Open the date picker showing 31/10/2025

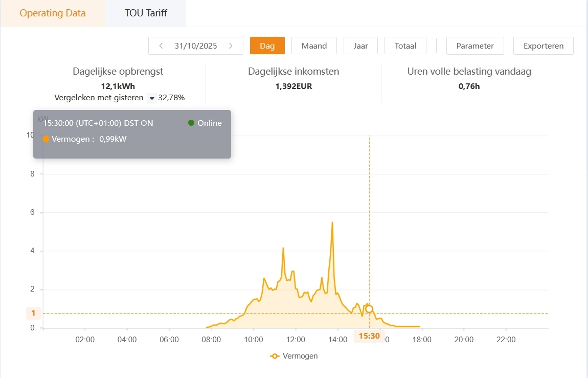click(x=196, y=46)
